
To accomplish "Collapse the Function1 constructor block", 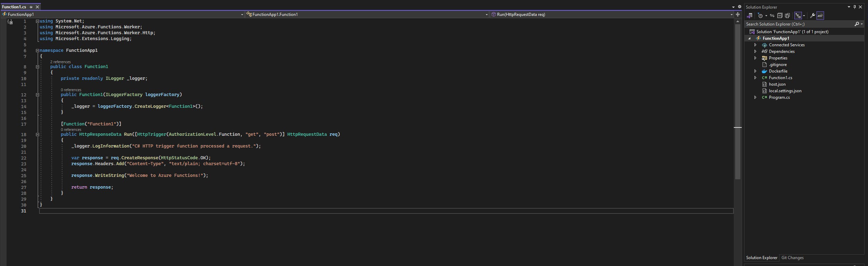I will click(x=37, y=95).
